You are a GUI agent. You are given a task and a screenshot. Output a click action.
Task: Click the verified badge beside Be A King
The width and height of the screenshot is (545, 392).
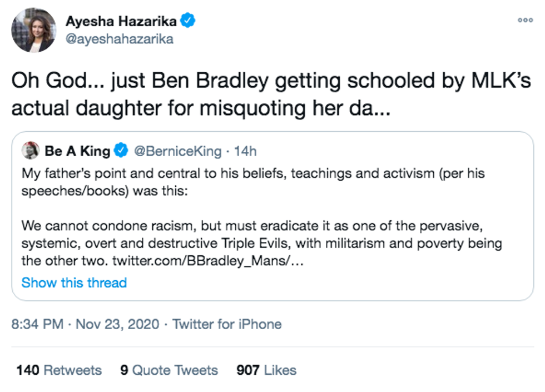point(121,151)
